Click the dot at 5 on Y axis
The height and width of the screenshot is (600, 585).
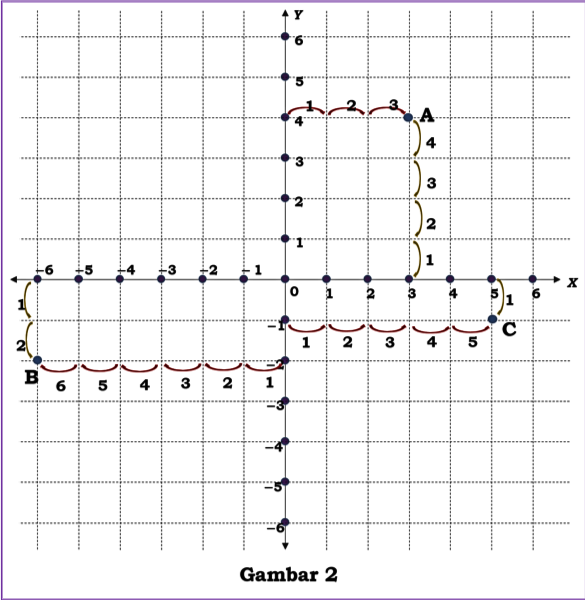click(x=285, y=77)
